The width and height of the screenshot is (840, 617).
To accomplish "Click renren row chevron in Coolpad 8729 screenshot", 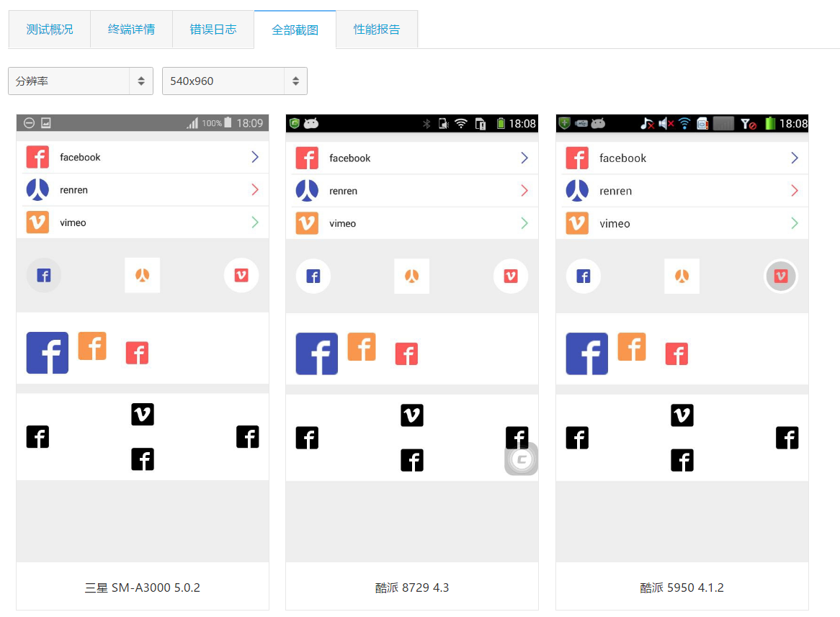I will pyautogui.click(x=524, y=191).
